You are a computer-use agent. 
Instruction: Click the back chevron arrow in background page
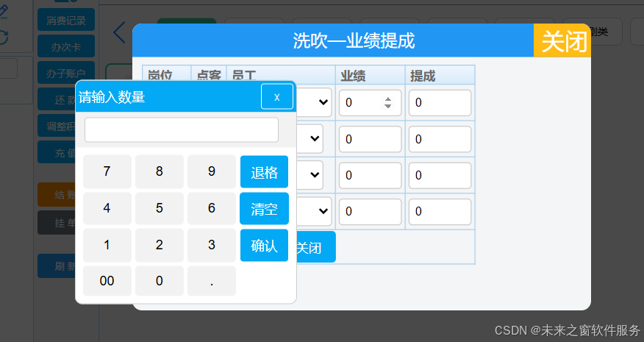[119, 33]
